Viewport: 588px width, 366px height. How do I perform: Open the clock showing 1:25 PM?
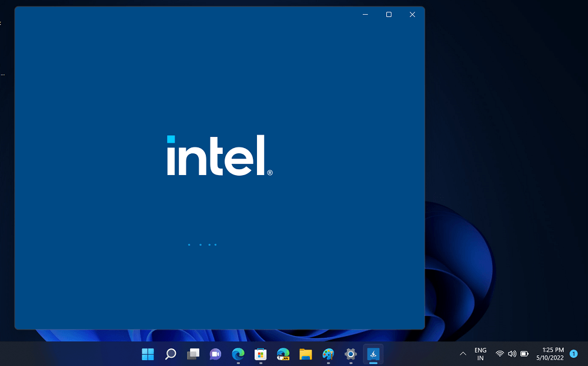pos(550,354)
